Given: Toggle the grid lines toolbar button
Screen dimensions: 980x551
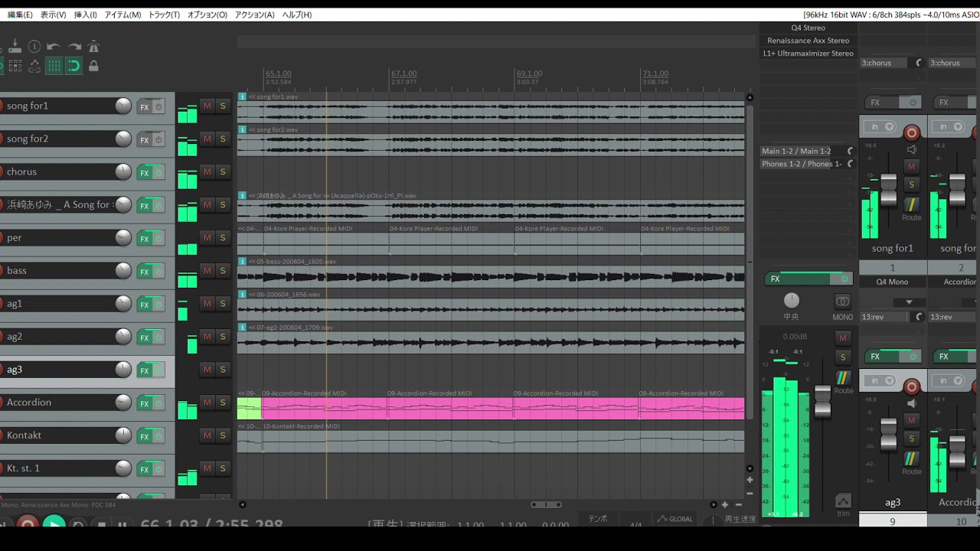Looking at the screenshot, I should 54,67.
